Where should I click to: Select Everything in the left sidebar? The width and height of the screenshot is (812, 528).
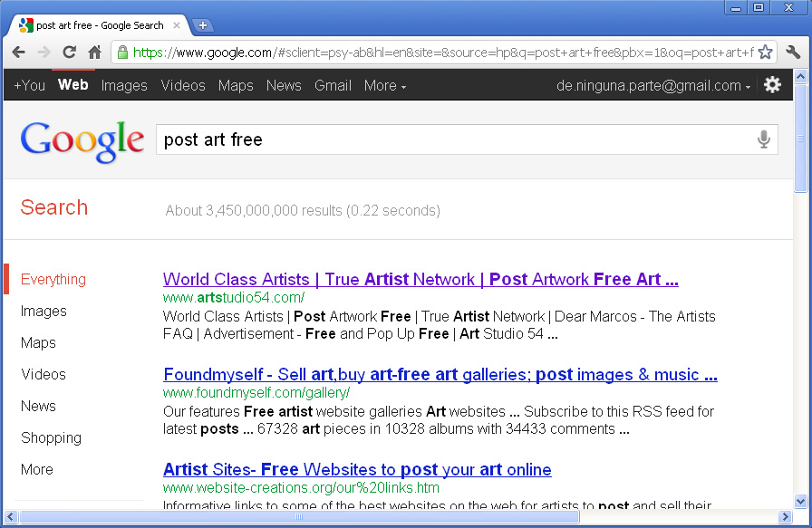tap(53, 280)
